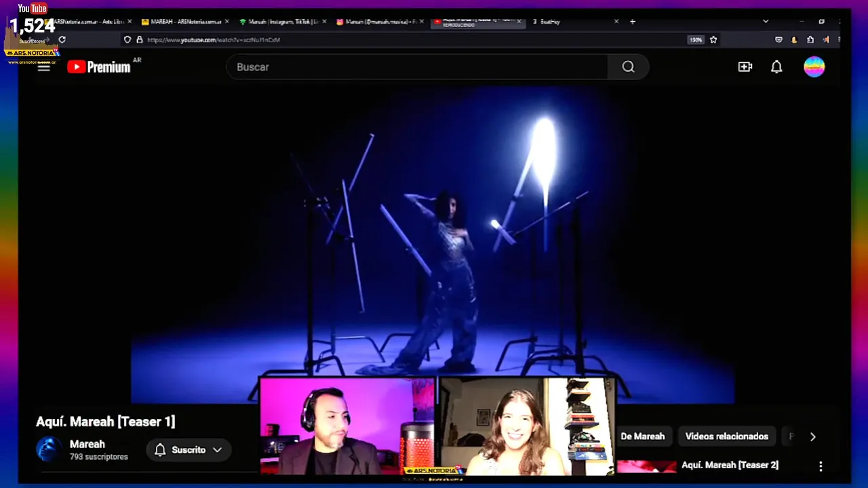The image size is (868, 488).
Task: Open the Mareah channel avatar
Action: [x=49, y=449]
